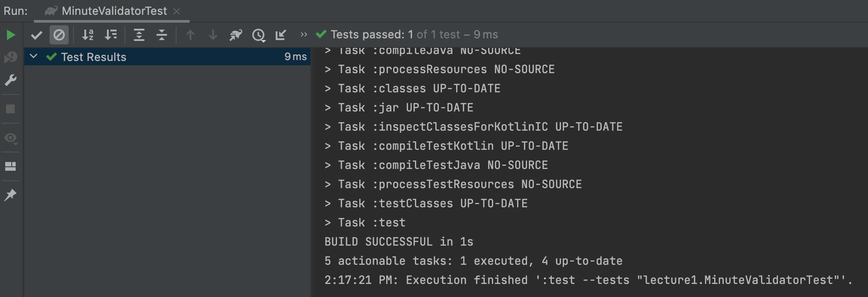The image size is (868, 297).
Task: Go to next failed test arrow
Action: click(213, 35)
